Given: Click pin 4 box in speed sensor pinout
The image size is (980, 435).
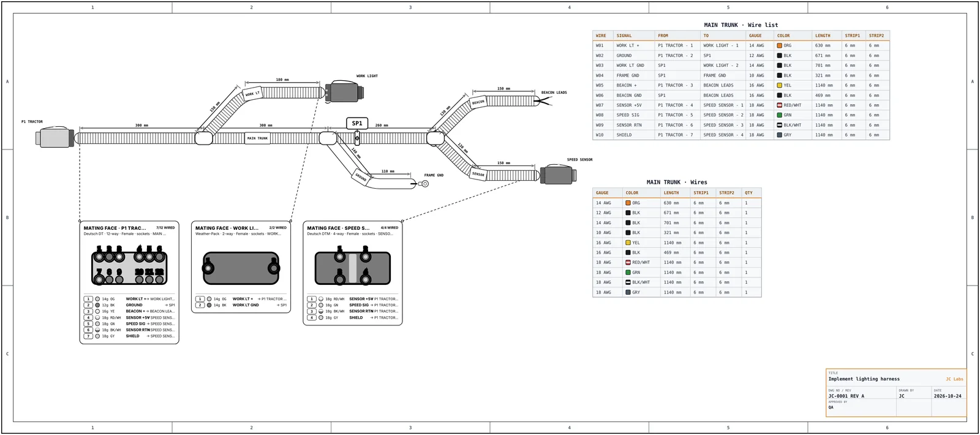Looking at the screenshot, I should (312, 318).
